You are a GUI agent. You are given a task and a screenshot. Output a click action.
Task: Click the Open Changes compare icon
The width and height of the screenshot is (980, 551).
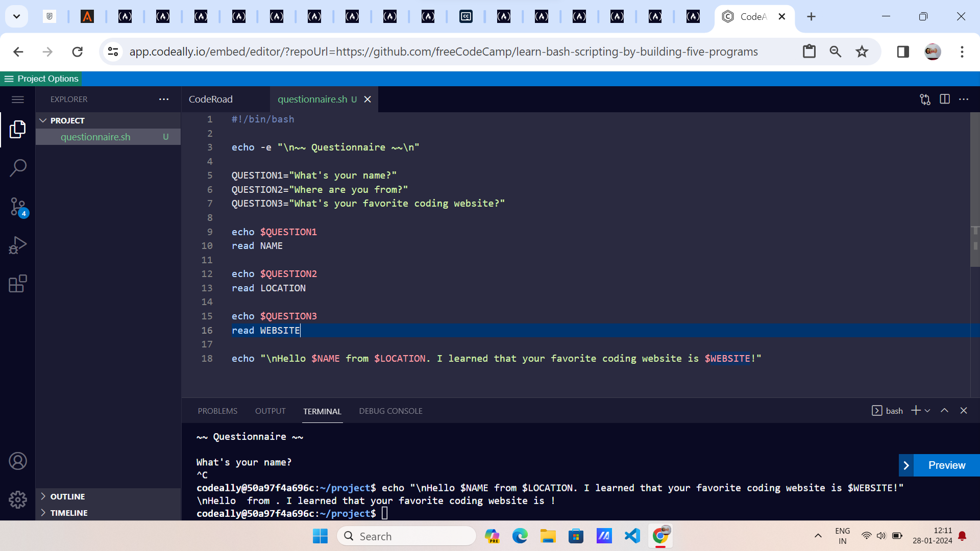pos(925,99)
